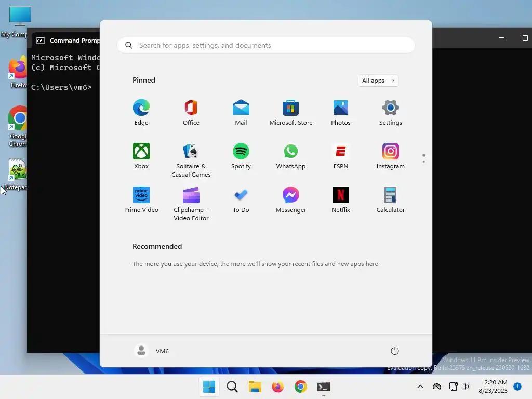Viewport: 532px width, 399px height.
Task: Open File Explorer from the taskbar
Action: tap(255, 387)
